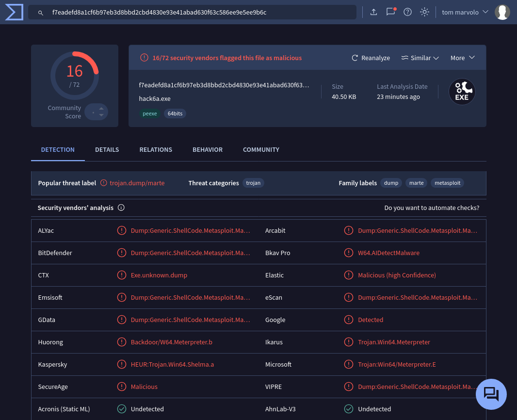Click the search magnifier icon
Image resolution: width=517 pixels, height=420 pixels.
click(41, 13)
